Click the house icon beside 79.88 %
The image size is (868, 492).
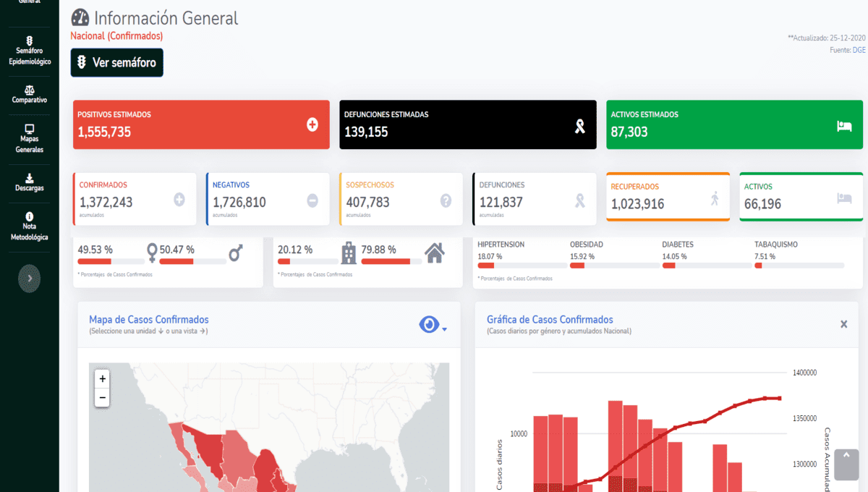[434, 253]
